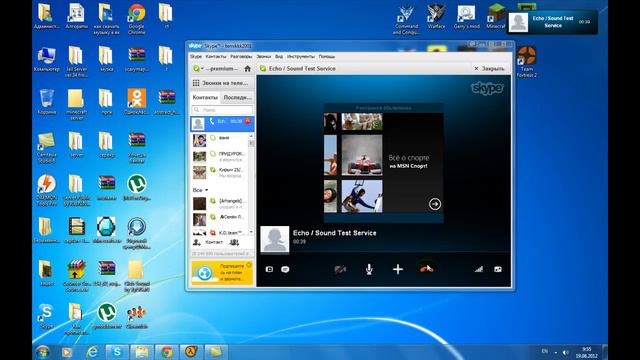The height and width of the screenshot is (360, 640).
Task: Mute the microphone in the call bar
Action: [369, 269]
